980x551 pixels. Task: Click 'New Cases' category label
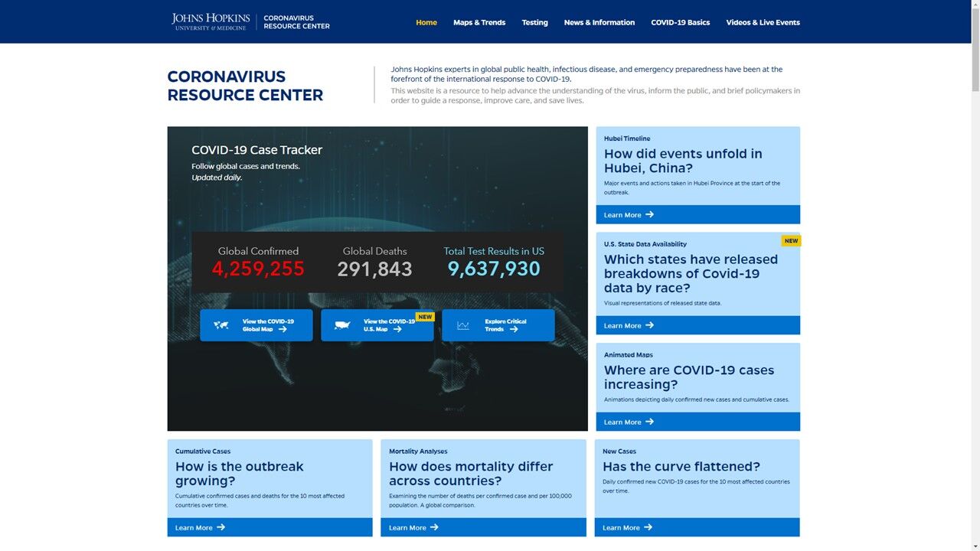point(619,452)
